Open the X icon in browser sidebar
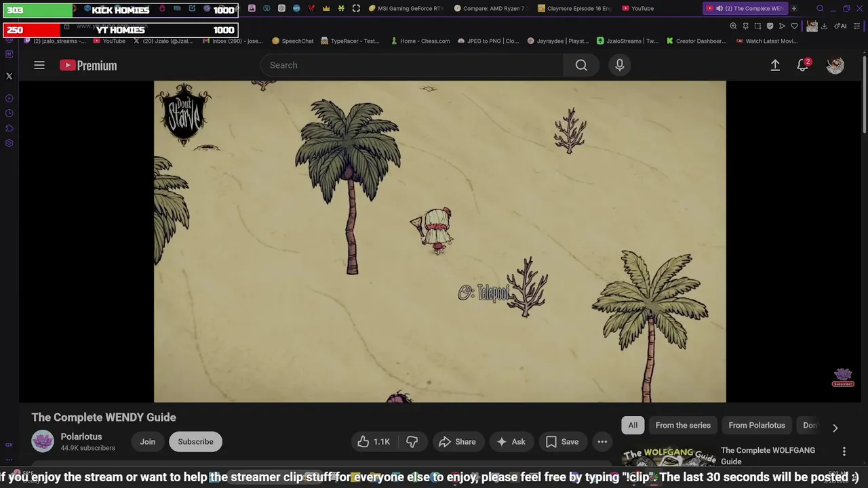Screen dimensions: 868x488 click(9, 76)
